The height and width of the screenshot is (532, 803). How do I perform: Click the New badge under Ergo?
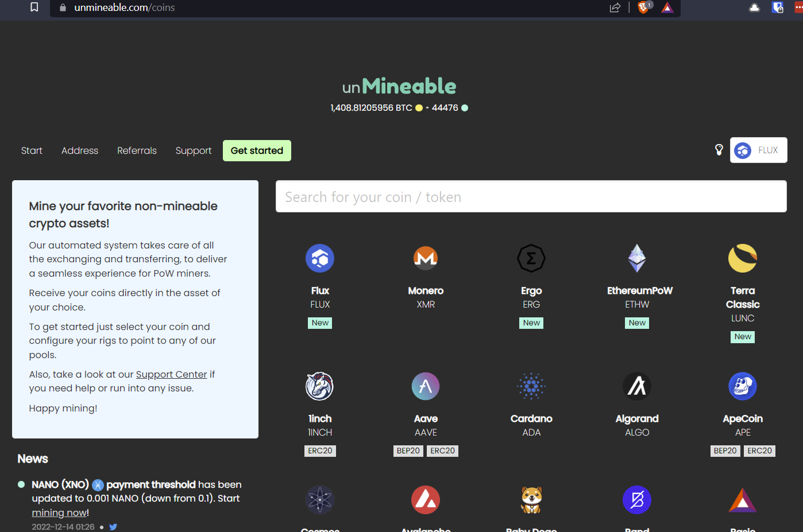pyautogui.click(x=531, y=323)
